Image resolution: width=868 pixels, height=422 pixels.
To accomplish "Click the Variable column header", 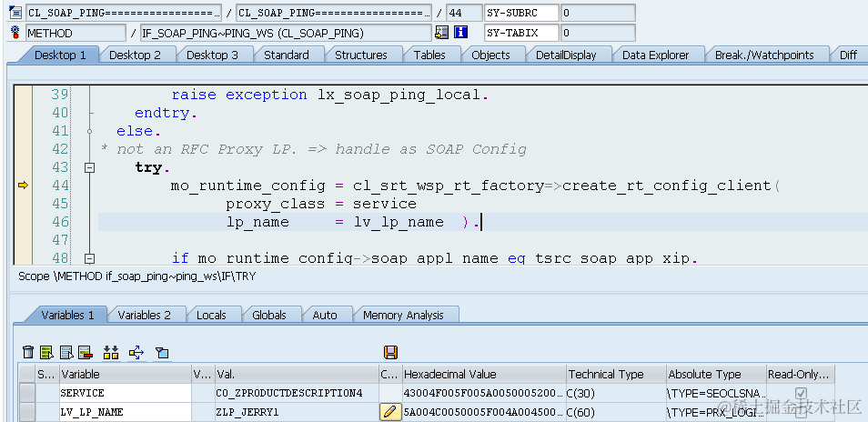I will [126, 375].
